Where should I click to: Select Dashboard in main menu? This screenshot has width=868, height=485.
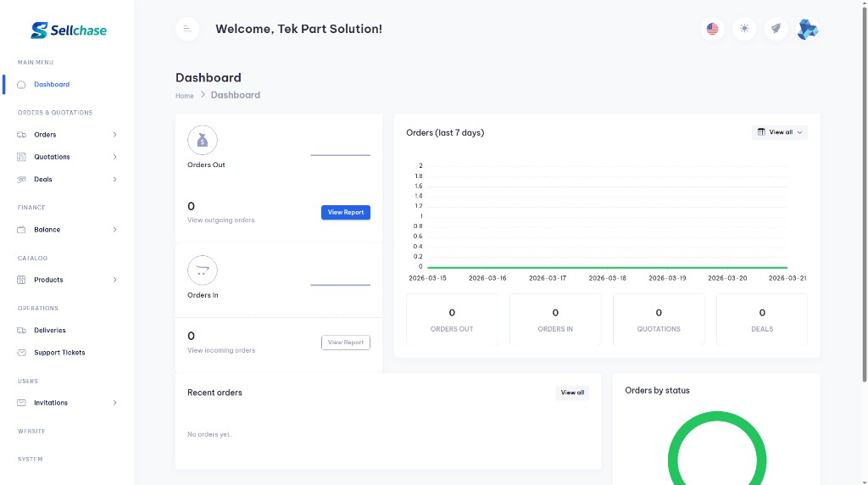(x=52, y=85)
